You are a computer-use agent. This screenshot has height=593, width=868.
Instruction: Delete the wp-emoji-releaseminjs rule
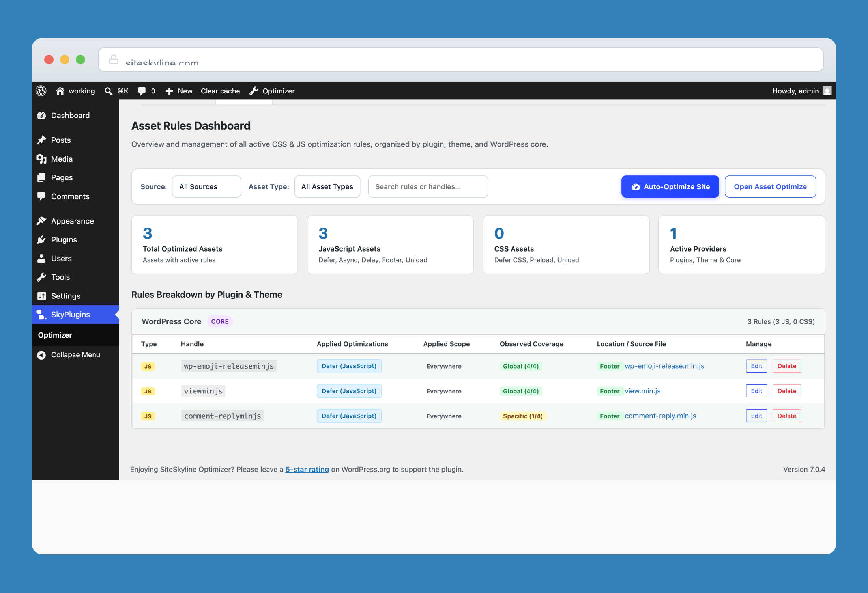point(787,366)
